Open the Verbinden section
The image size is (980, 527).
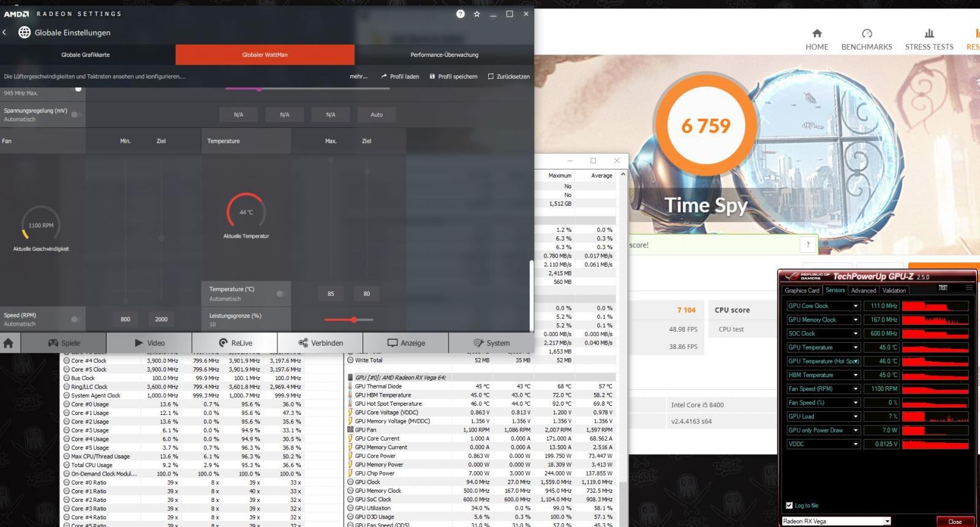(x=320, y=343)
